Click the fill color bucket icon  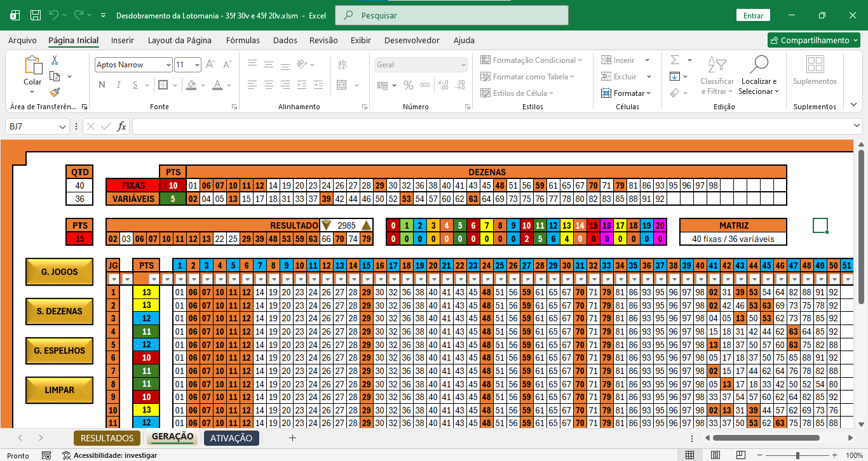(192, 85)
